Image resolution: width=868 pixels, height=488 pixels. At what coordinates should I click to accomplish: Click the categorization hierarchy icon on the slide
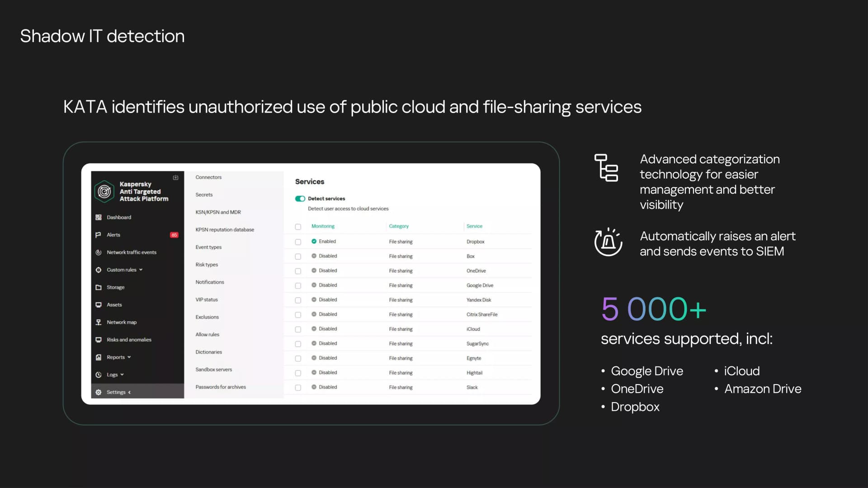tap(606, 168)
